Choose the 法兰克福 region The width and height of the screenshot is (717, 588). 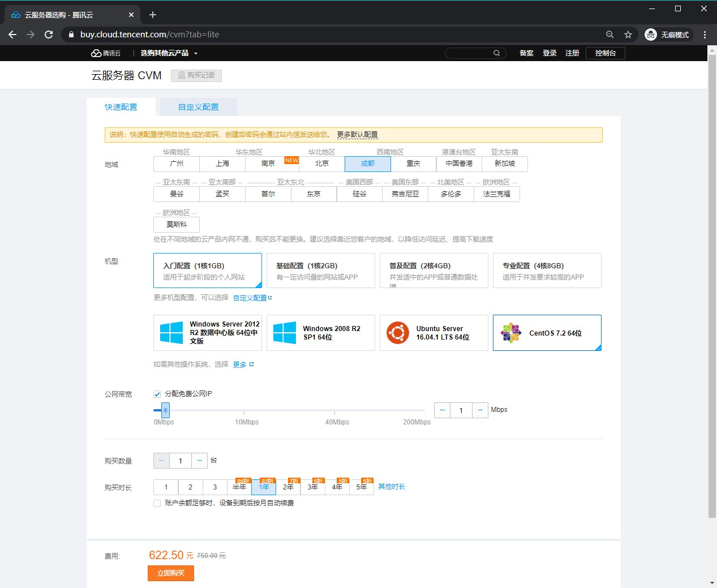coord(497,194)
